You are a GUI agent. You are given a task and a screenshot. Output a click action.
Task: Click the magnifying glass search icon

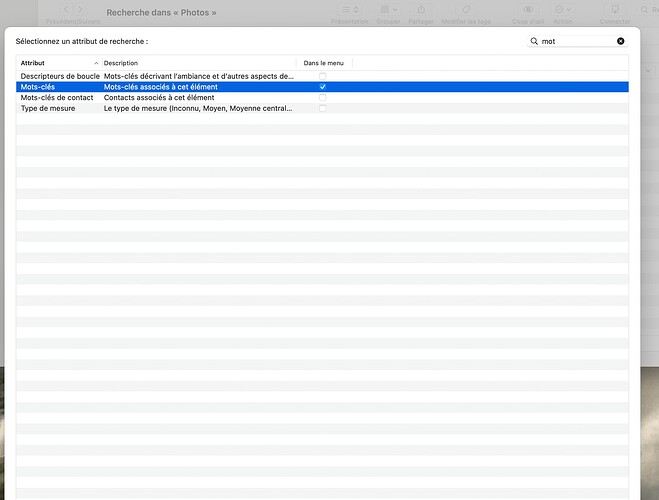click(x=535, y=41)
